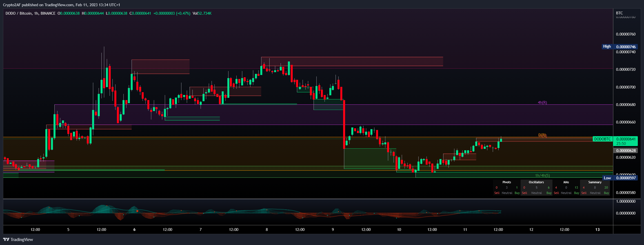
Task: Click the Crypto2AF published header text
Action: point(61,5)
